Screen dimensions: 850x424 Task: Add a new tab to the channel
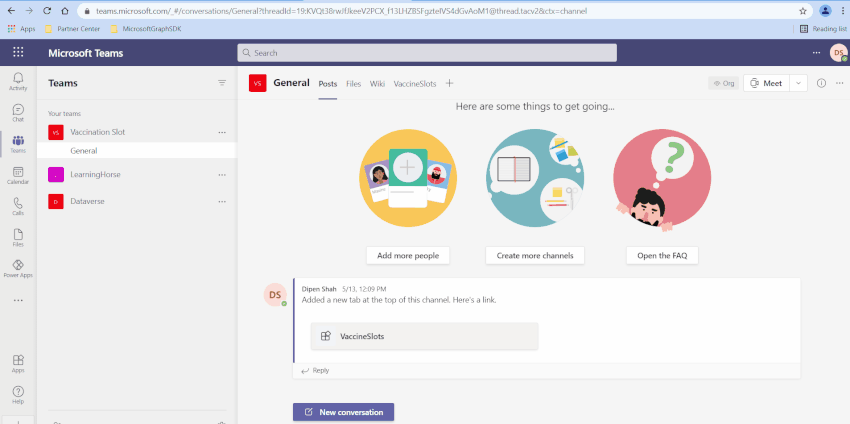click(449, 83)
